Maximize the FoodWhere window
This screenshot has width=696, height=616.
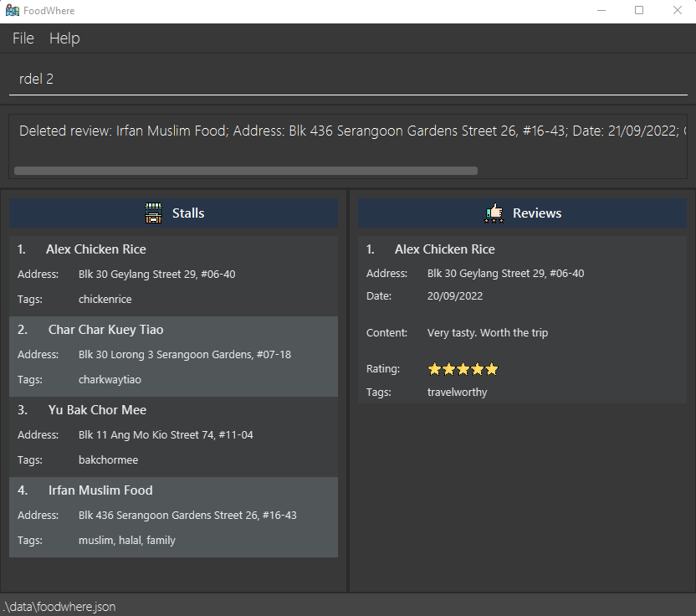(639, 10)
